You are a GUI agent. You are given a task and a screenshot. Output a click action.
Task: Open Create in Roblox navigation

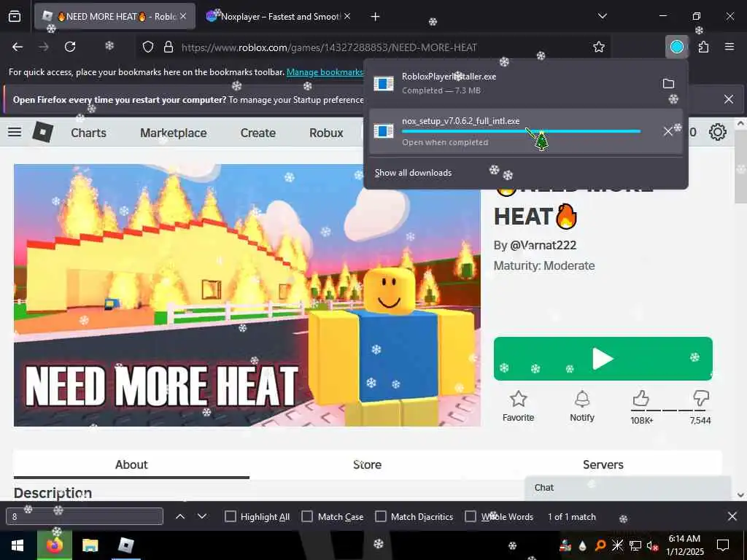pyautogui.click(x=258, y=133)
